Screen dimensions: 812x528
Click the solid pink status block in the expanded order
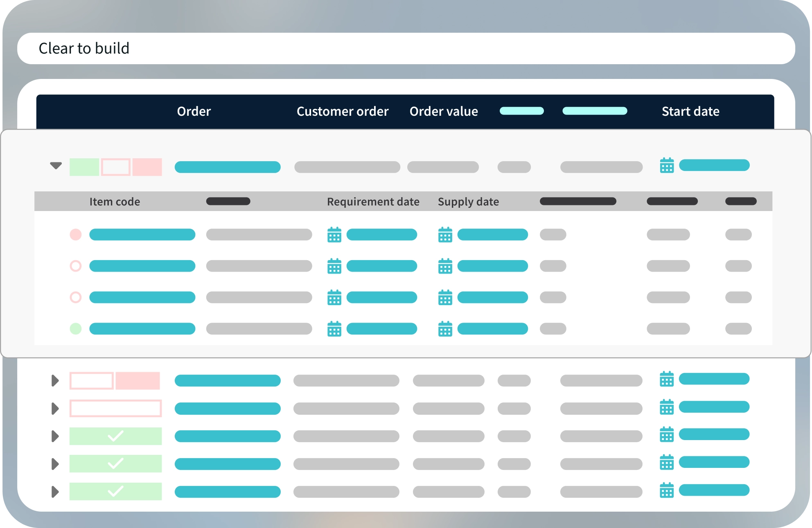point(147,167)
